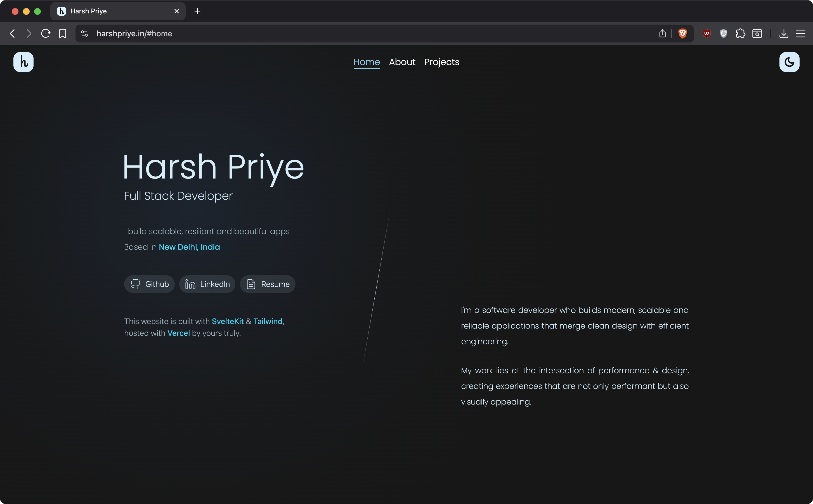View the Resume button

[268, 284]
